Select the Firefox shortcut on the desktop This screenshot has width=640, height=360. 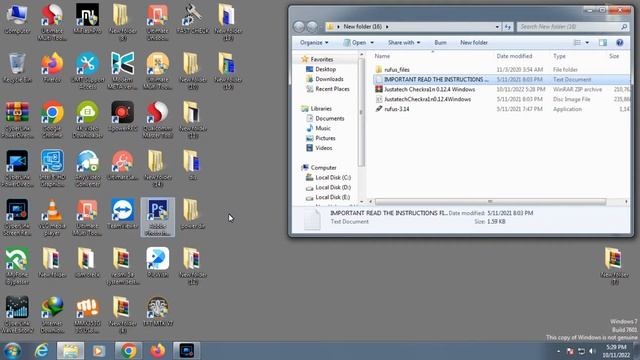[52, 68]
